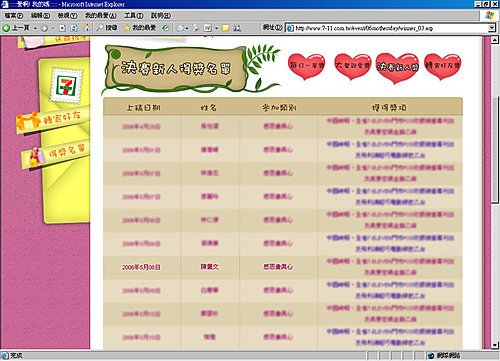Open Favorites (我的最愛) star toolbar button

tap(140, 28)
